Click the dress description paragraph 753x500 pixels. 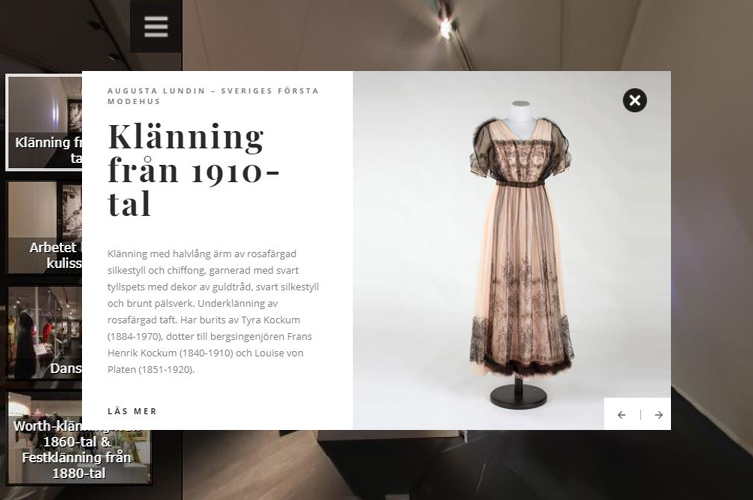tap(213, 311)
